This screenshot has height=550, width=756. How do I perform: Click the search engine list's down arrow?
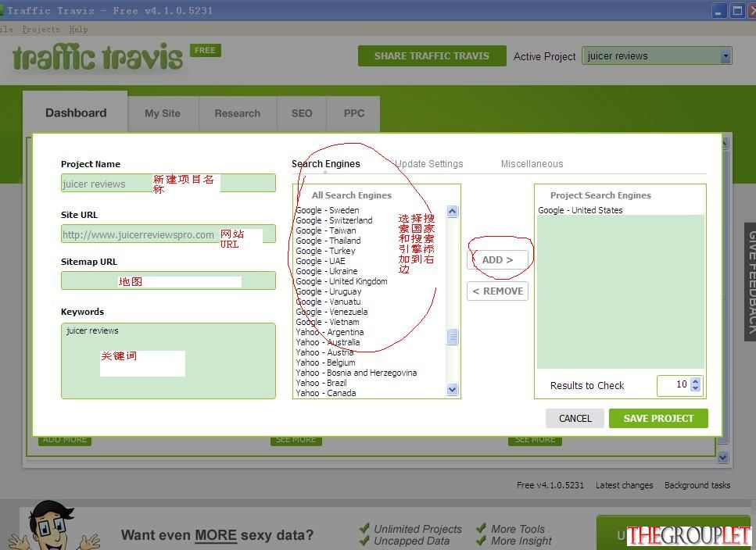(452, 390)
